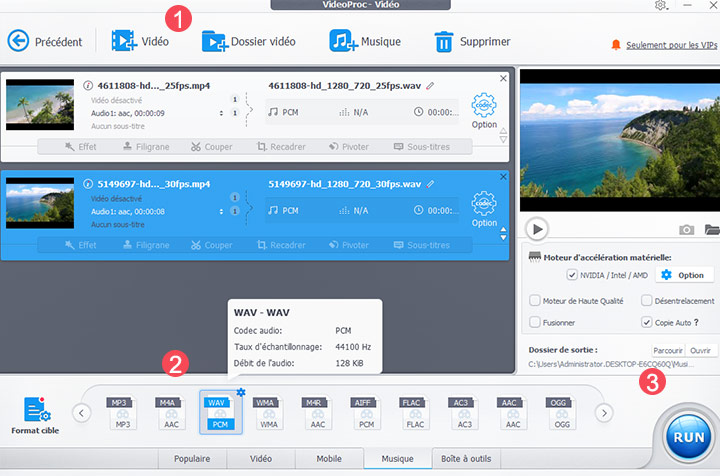Open Effet for the 4611808 file
This screenshot has height=476, width=720.
click(80, 147)
